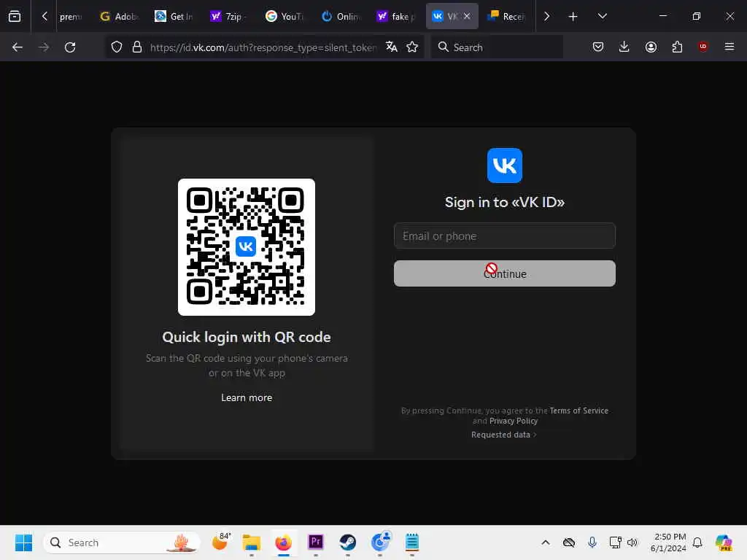
Task: Open the volume speaker tray icon
Action: pos(632,542)
